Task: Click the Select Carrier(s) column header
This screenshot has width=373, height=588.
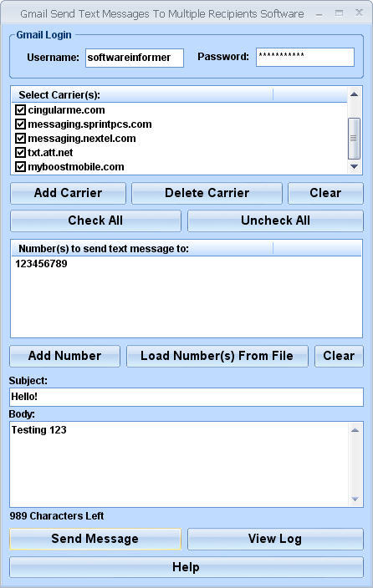Action: pos(142,95)
